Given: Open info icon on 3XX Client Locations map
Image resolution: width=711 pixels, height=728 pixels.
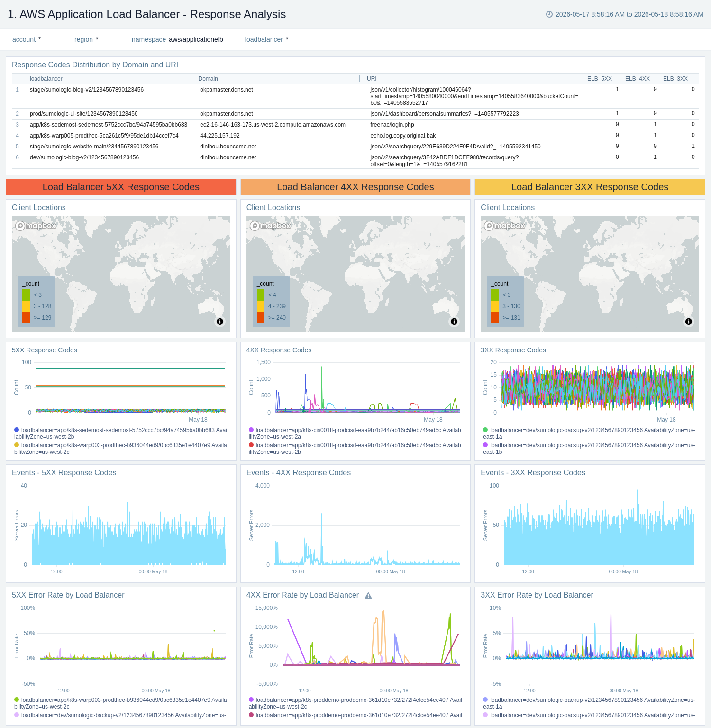Looking at the screenshot, I should [689, 322].
